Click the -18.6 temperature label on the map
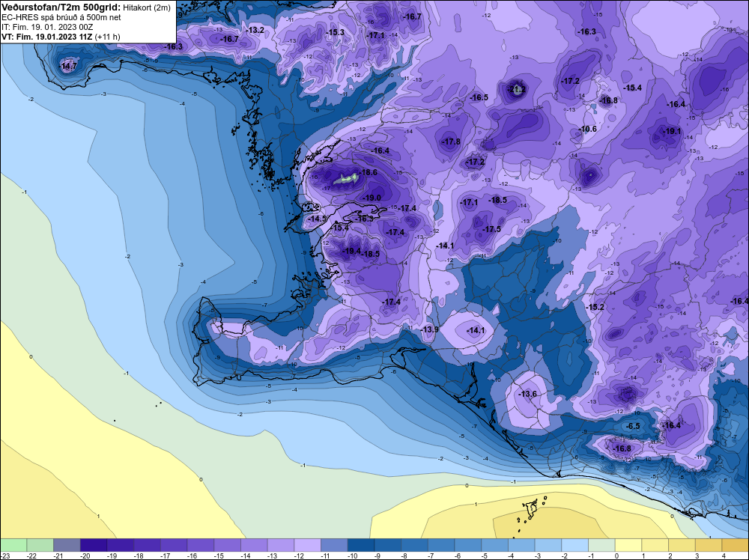The image size is (749, 560). pyautogui.click(x=369, y=172)
